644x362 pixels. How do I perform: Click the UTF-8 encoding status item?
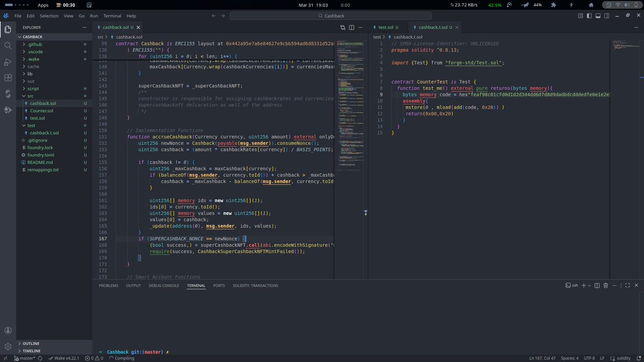pyautogui.click(x=589, y=358)
